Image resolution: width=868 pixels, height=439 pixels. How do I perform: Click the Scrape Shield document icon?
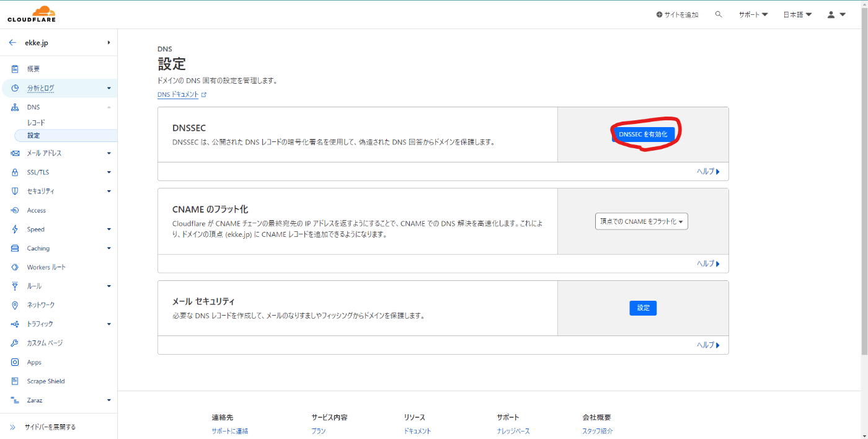point(15,381)
